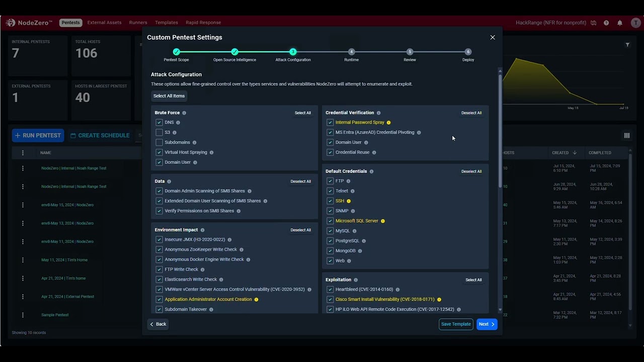Click the filter icon on the dashboard chart
This screenshot has width=644, height=362.
[x=627, y=45]
